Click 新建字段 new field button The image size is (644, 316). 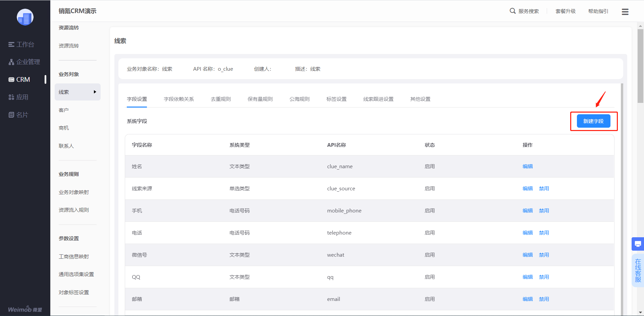coord(593,121)
